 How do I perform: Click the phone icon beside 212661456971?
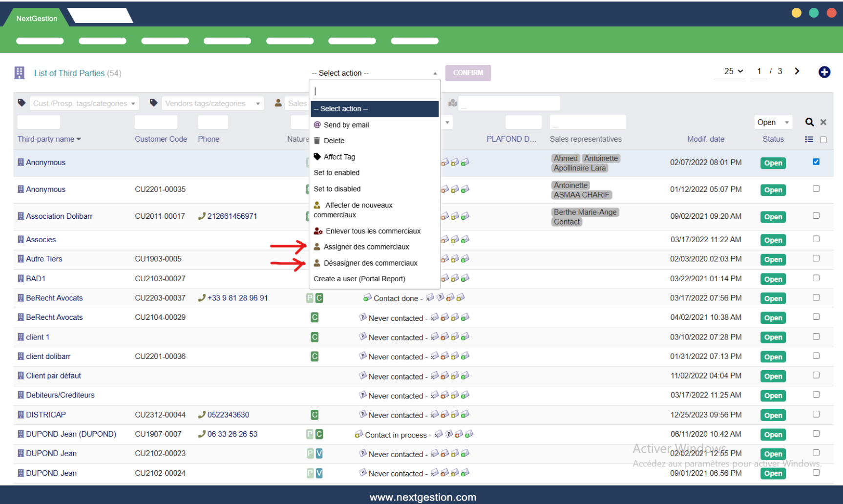(201, 216)
